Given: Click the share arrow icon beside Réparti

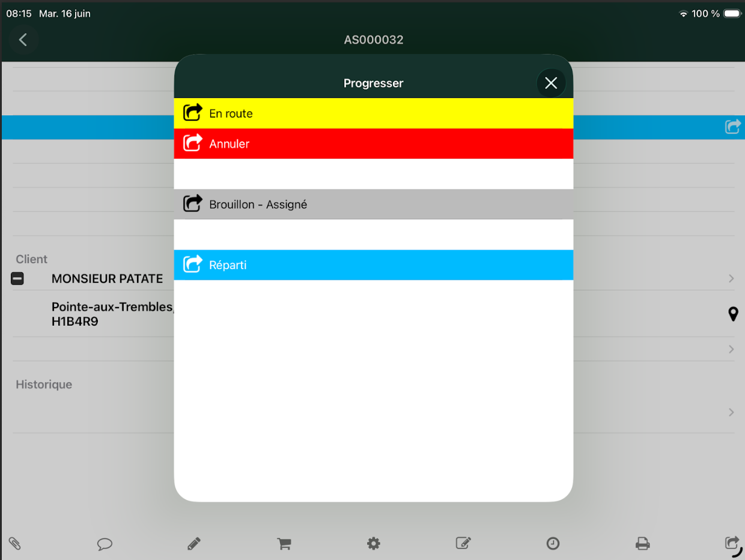Looking at the screenshot, I should [193, 264].
